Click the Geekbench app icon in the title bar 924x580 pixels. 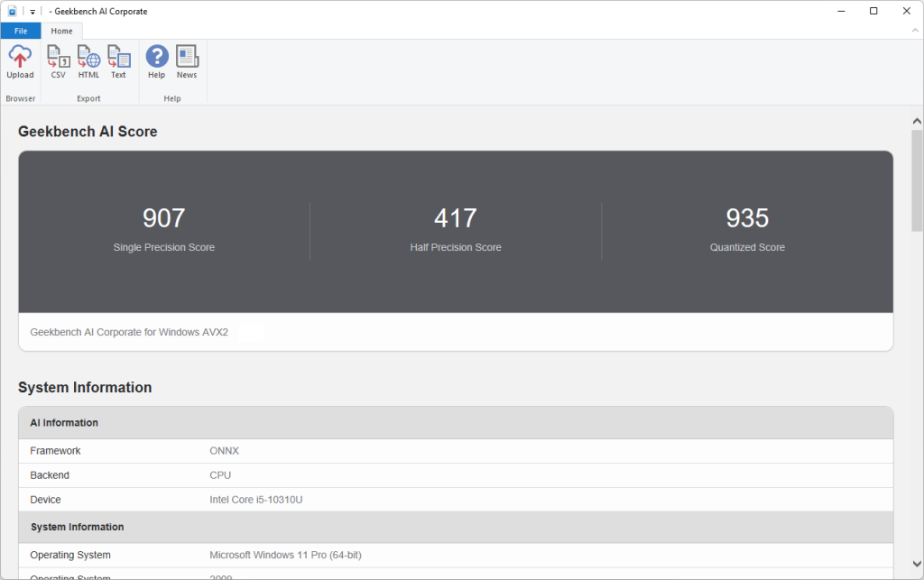tap(10, 11)
